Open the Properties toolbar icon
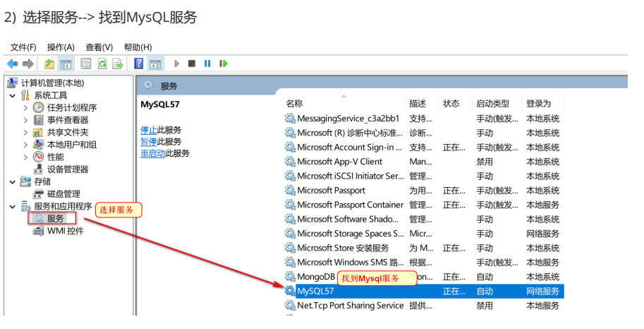The height and width of the screenshot is (329, 644). (x=86, y=64)
